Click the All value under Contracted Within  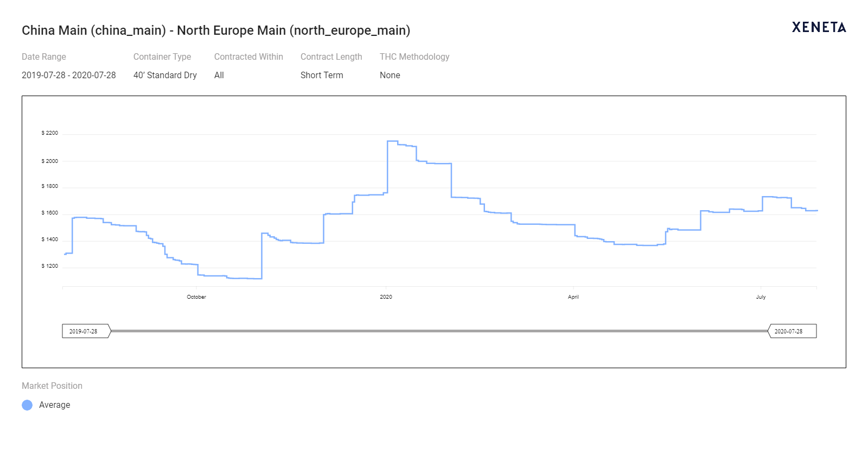[x=219, y=75]
